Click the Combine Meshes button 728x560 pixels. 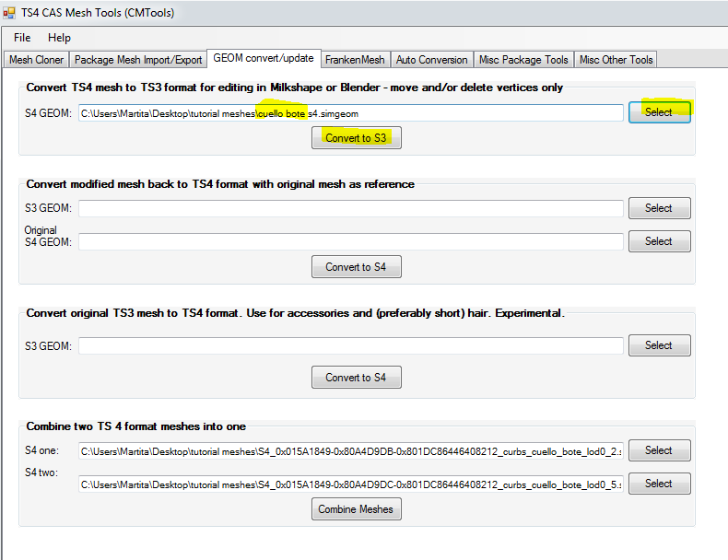point(356,509)
